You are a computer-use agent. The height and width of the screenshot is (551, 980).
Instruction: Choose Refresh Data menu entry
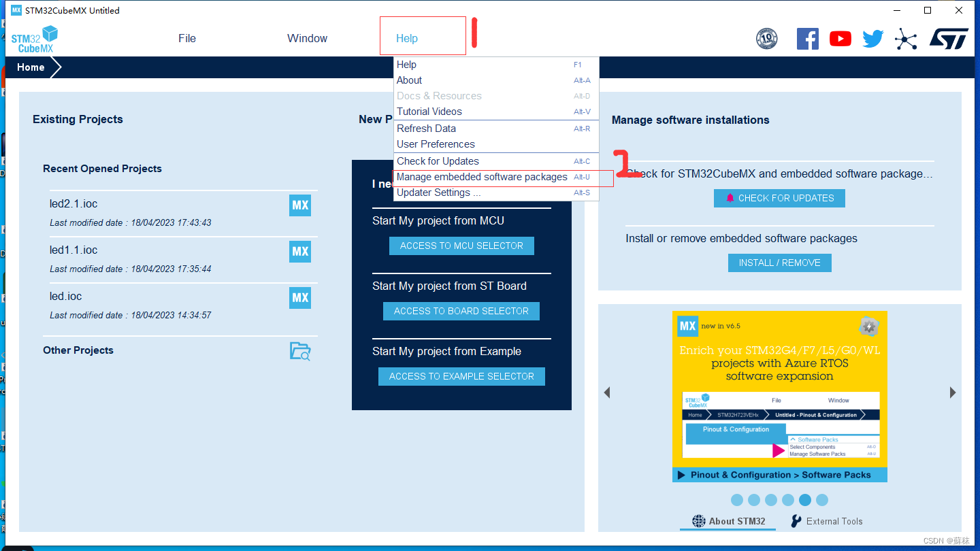(496, 129)
